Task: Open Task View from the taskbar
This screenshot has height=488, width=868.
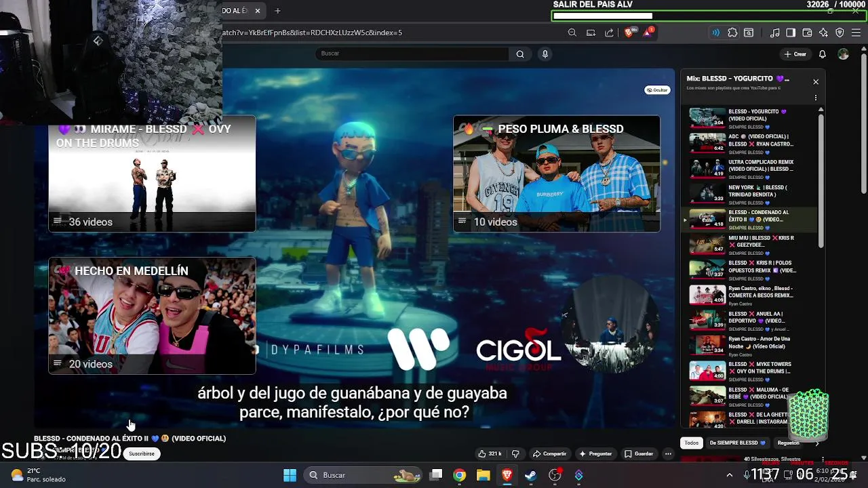Action: click(436, 475)
